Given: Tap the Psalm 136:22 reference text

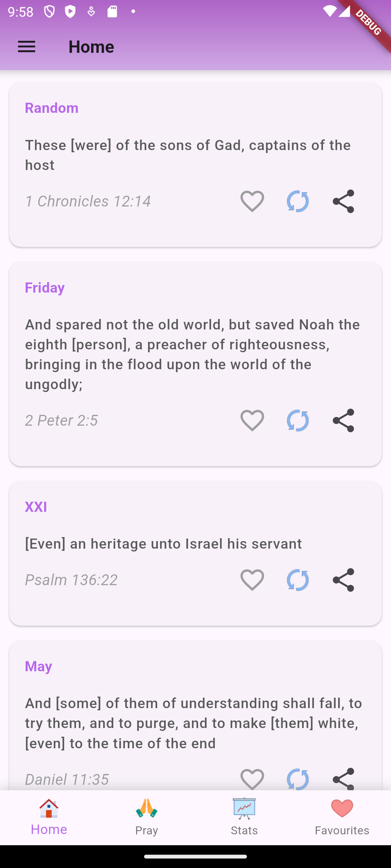Looking at the screenshot, I should pyautogui.click(x=71, y=580).
